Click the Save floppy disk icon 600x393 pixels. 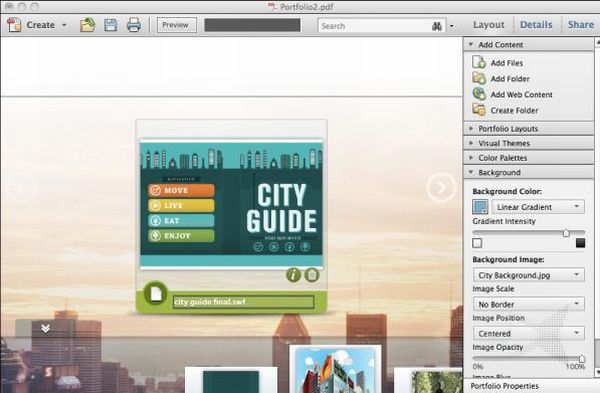[111, 25]
